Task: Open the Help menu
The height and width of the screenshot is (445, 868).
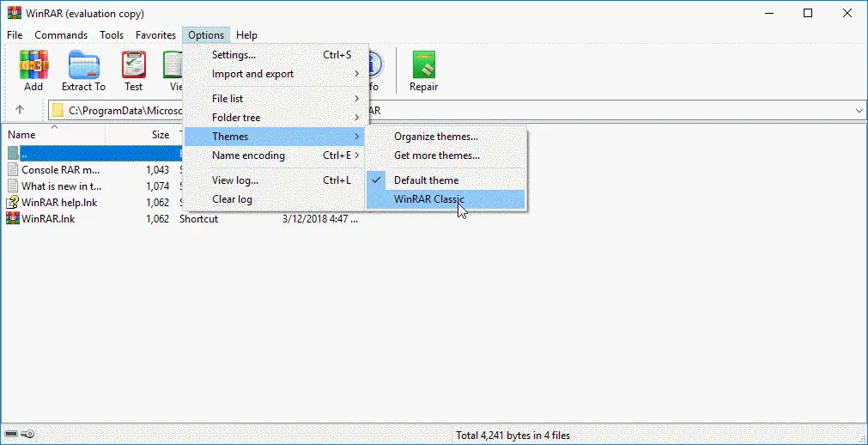Action: [x=246, y=35]
